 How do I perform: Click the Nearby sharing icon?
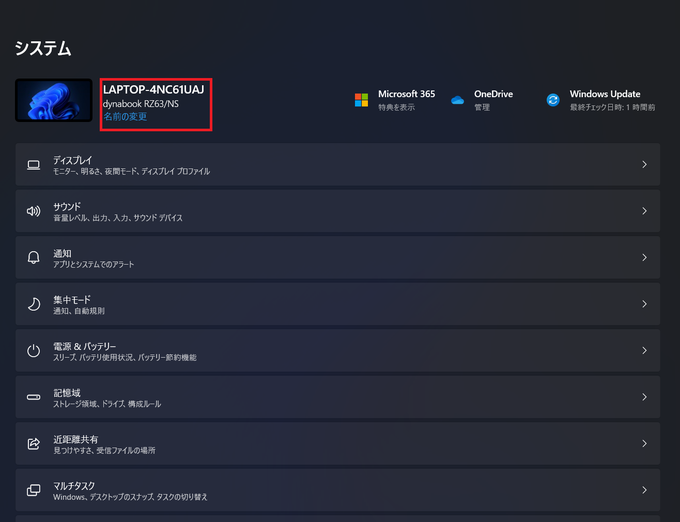(x=33, y=444)
